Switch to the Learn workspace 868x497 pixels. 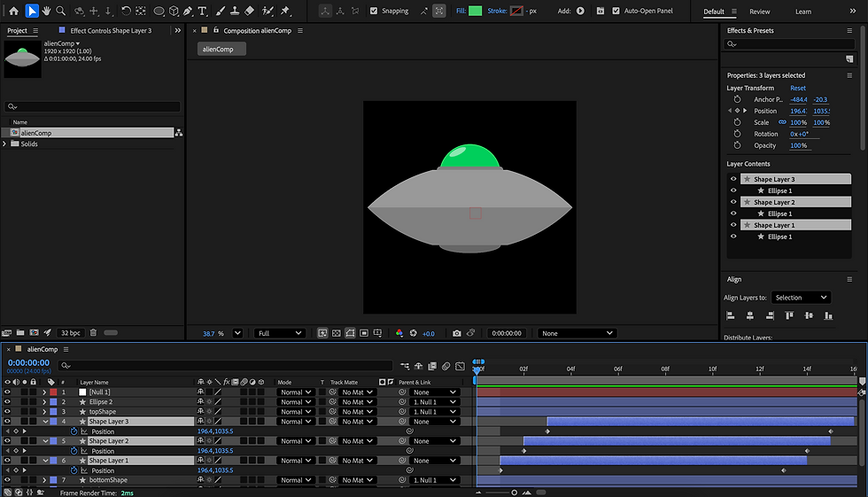(x=803, y=11)
